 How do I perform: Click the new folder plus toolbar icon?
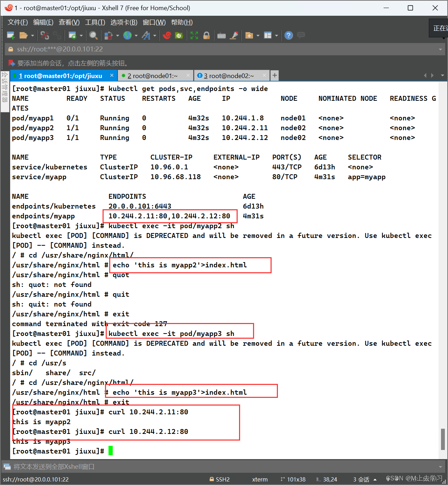point(249,35)
